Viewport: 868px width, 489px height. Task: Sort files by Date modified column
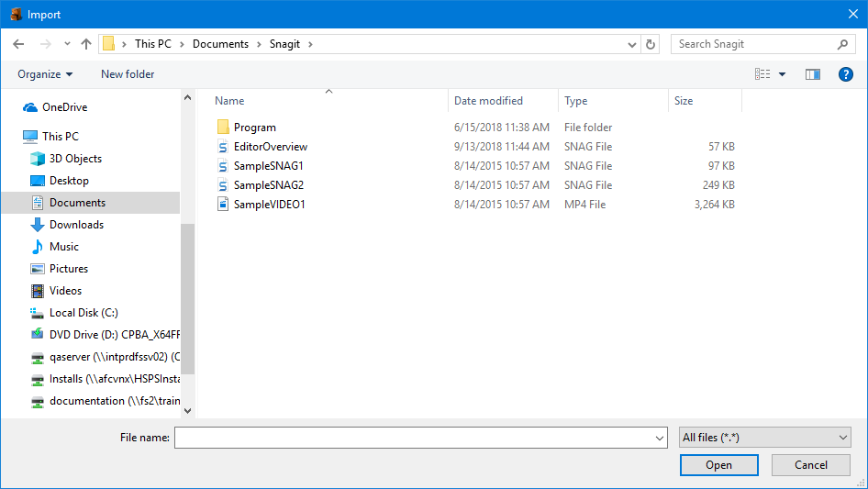(x=488, y=101)
